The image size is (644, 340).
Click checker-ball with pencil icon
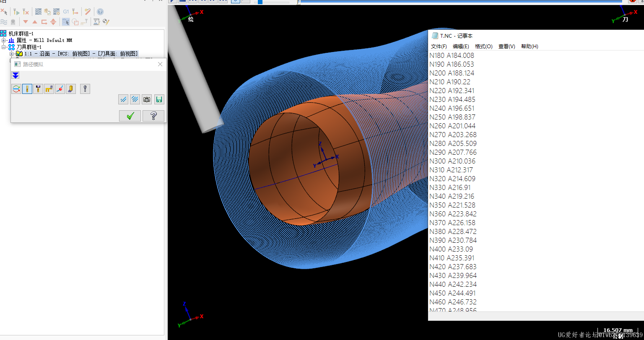[106, 22]
